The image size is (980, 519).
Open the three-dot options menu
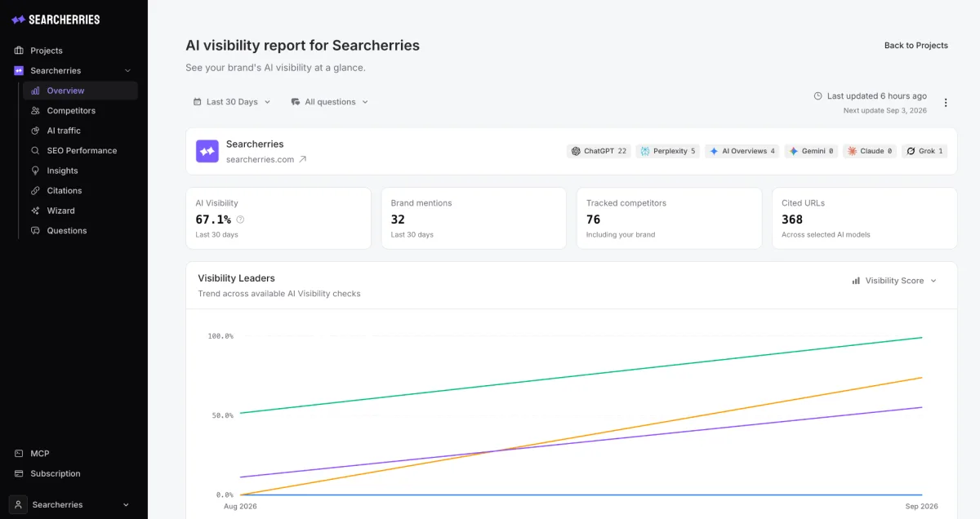(946, 103)
